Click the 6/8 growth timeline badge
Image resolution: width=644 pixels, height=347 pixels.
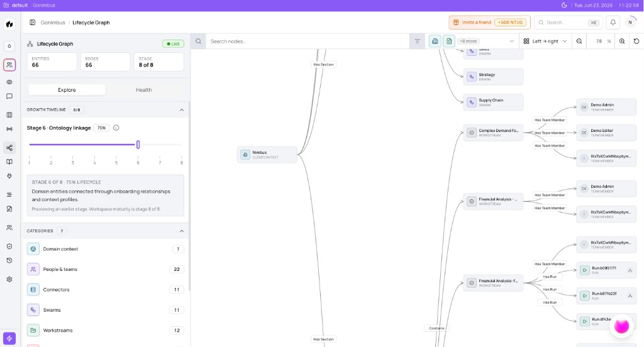tap(76, 109)
